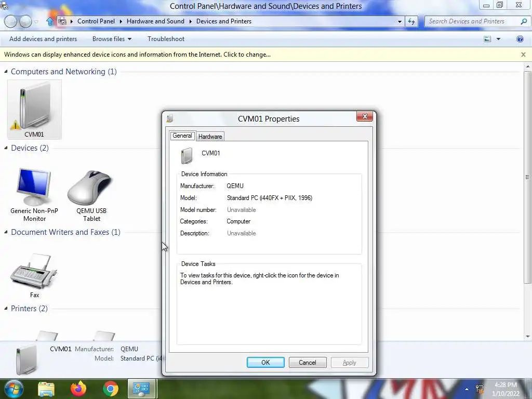The width and height of the screenshot is (532, 399).
Task: Click the Control Panel breadcrumb
Action: coord(96,21)
